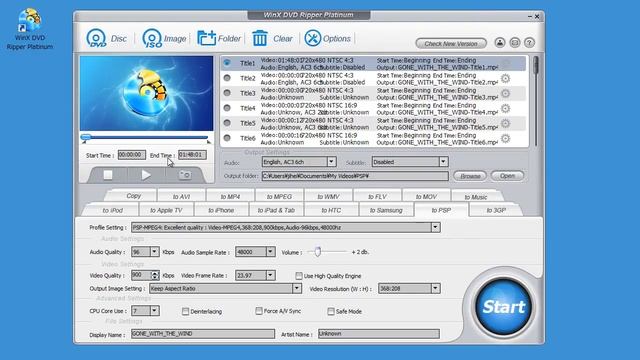Load a DVD with the Disc button
This screenshot has width=640, height=360.
(x=107, y=38)
